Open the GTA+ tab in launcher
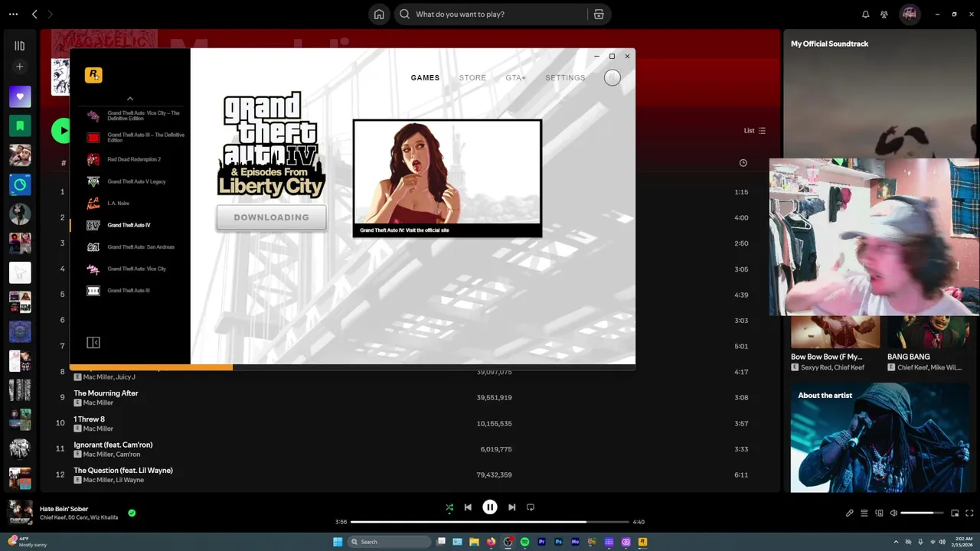The width and height of the screenshot is (980, 551). click(x=515, y=78)
